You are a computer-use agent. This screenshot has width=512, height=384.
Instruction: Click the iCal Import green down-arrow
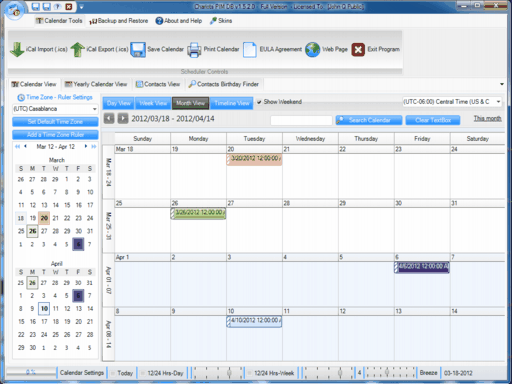pos(17,49)
